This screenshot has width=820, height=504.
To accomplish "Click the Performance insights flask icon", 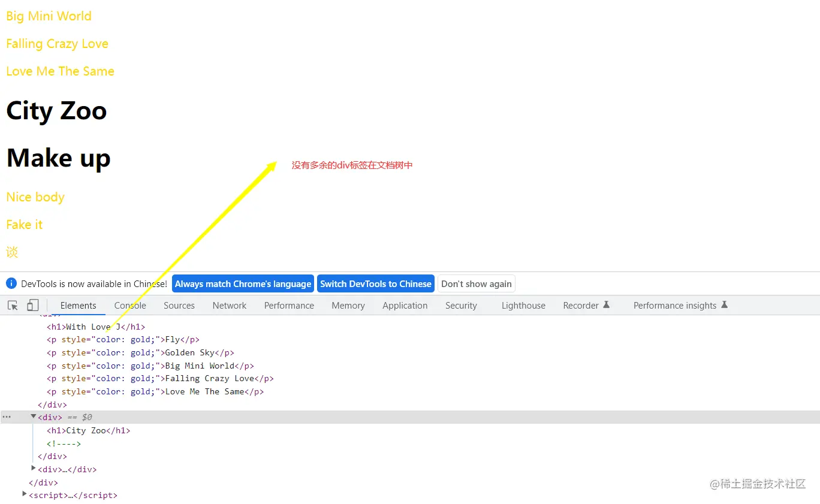I will 724,305.
